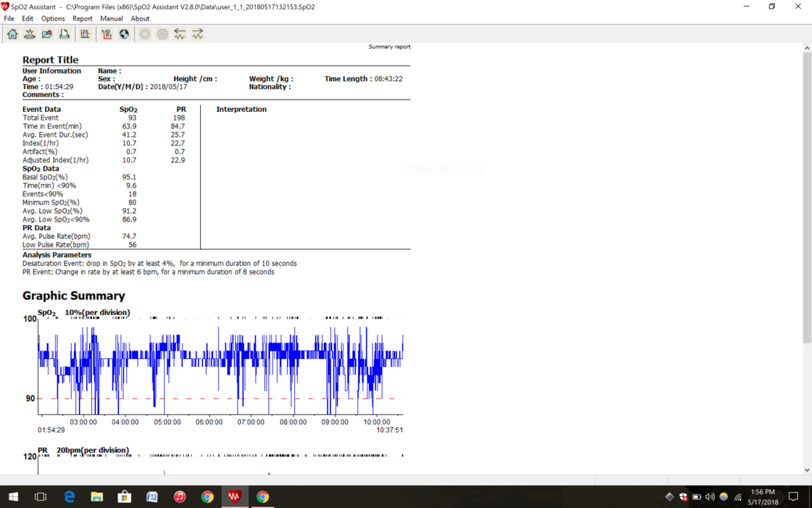
Task: Open the File menu
Action: pyautogui.click(x=9, y=19)
